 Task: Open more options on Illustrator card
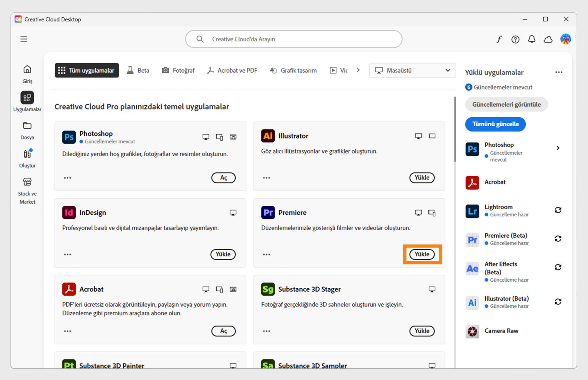pyautogui.click(x=266, y=178)
